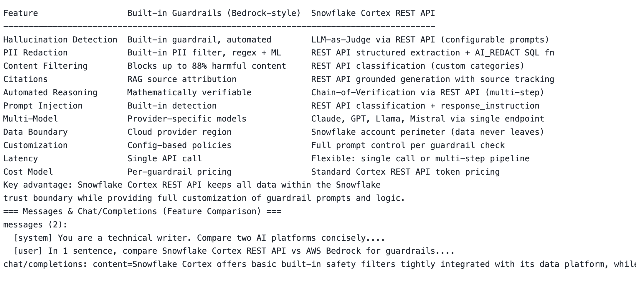Click "Standard Cortex REST API token pricing" text
This screenshot has height=282, width=644.
(405, 172)
